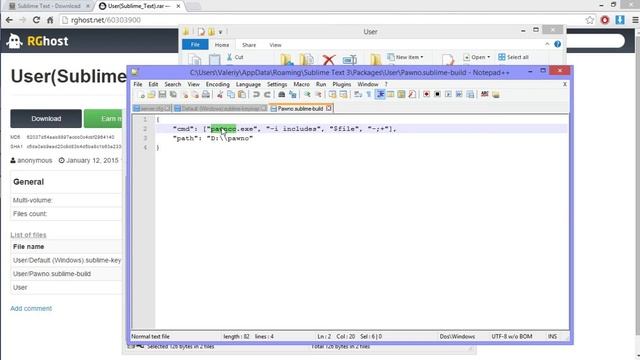640x360 pixels.
Task: Click the ABC spell-check icon in Notepad++
Action: (x=484, y=95)
